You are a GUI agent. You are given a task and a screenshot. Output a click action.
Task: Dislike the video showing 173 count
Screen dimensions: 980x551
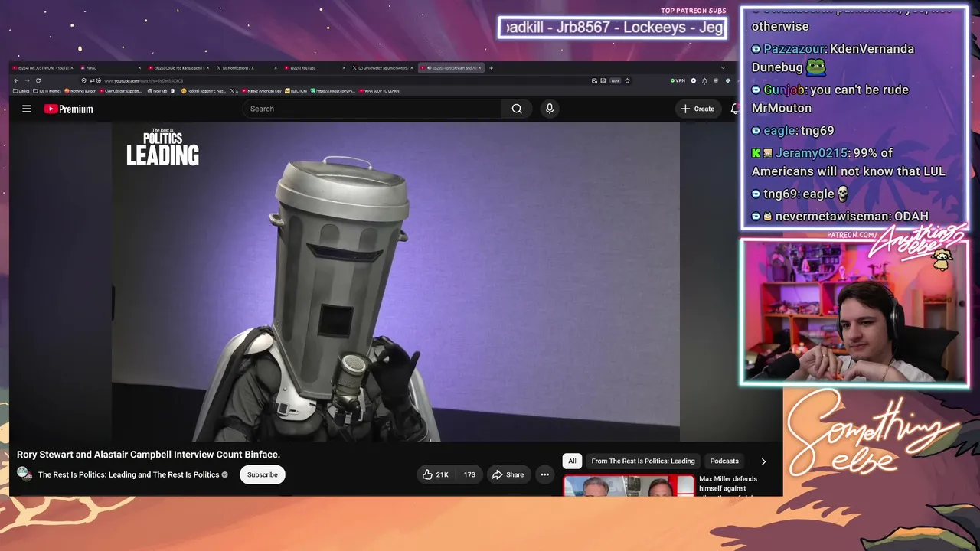tap(469, 474)
